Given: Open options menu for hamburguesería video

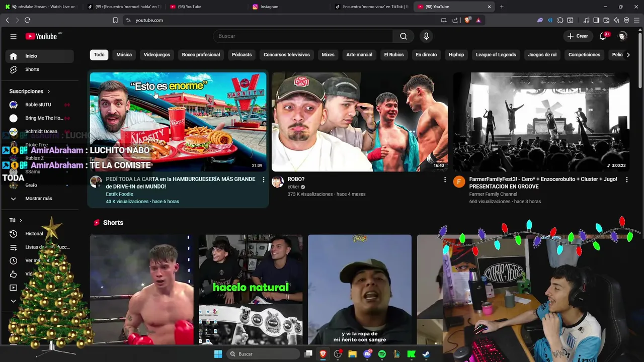Looking at the screenshot, I should coord(263,179).
